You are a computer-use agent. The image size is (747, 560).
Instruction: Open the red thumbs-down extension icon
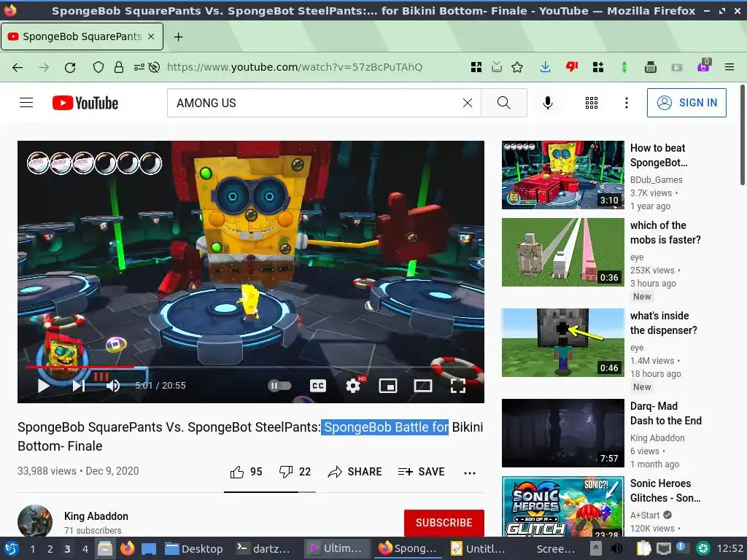click(572, 67)
